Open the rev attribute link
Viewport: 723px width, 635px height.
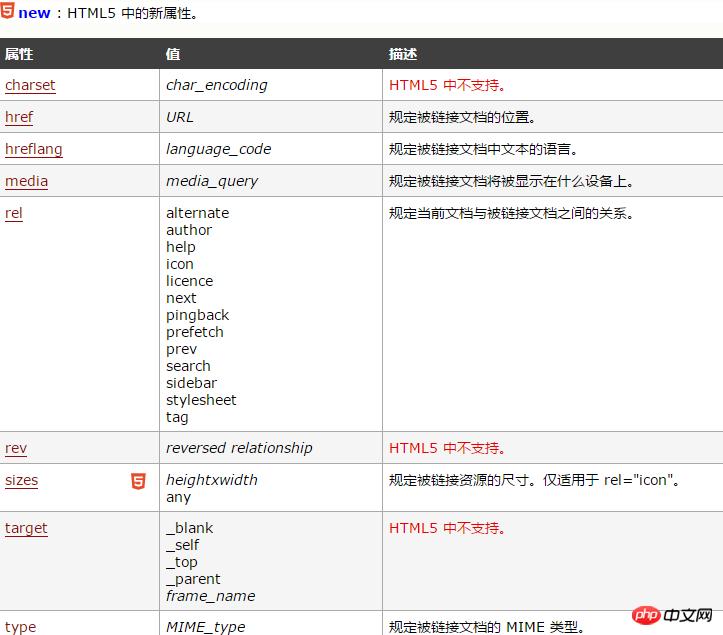[16, 448]
